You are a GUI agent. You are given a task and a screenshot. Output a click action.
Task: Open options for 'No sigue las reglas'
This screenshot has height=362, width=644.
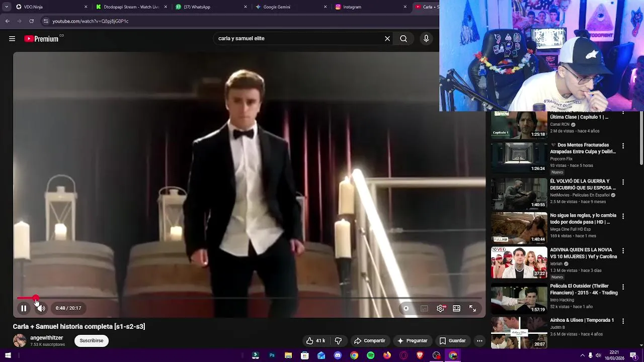623,216
